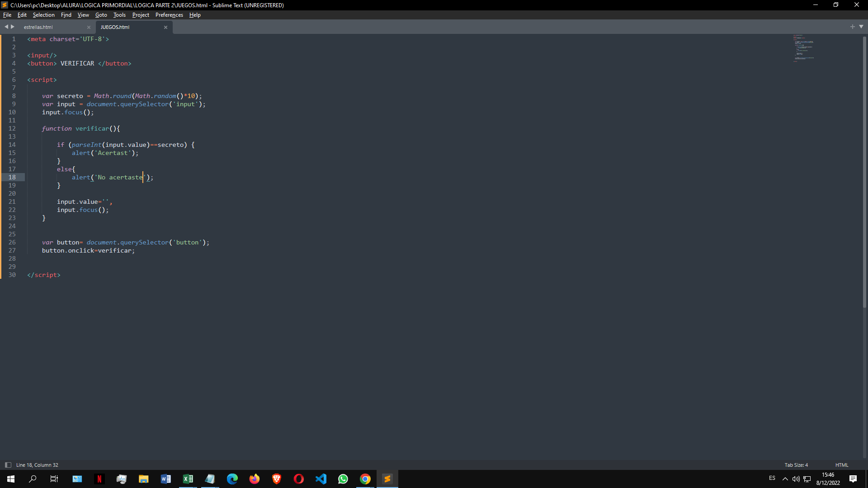Viewport: 868px width, 488px height.
Task: Toggle the side bar status icon
Action: coord(8,465)
